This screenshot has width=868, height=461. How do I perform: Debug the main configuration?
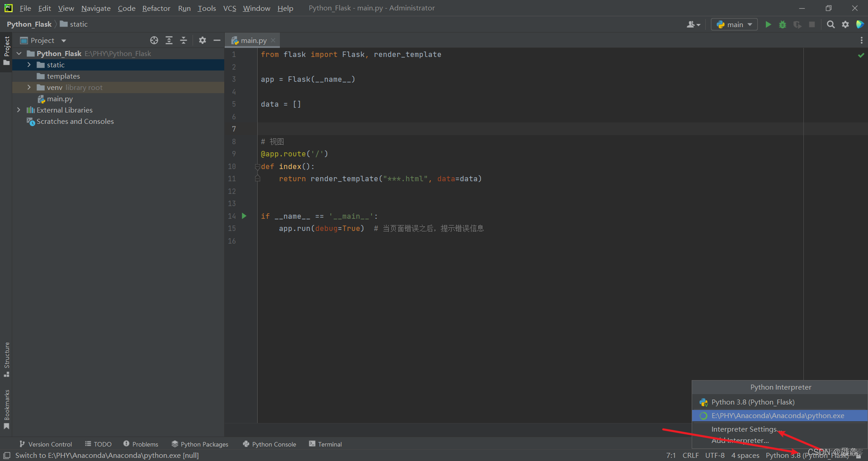tap(783, 24)
